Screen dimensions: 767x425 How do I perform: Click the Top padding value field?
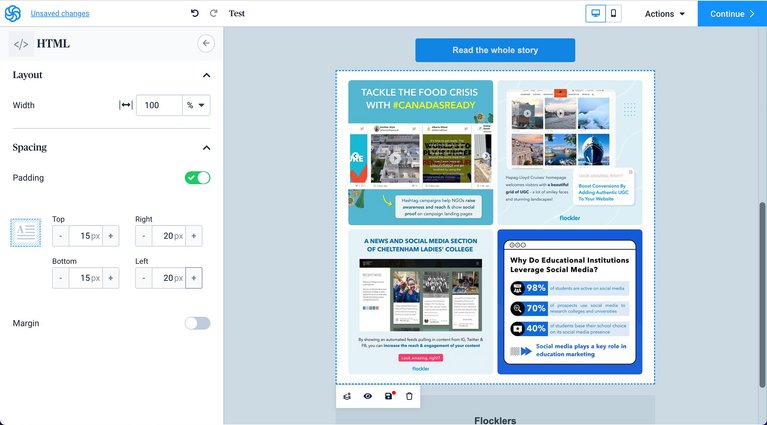[86, 236]
